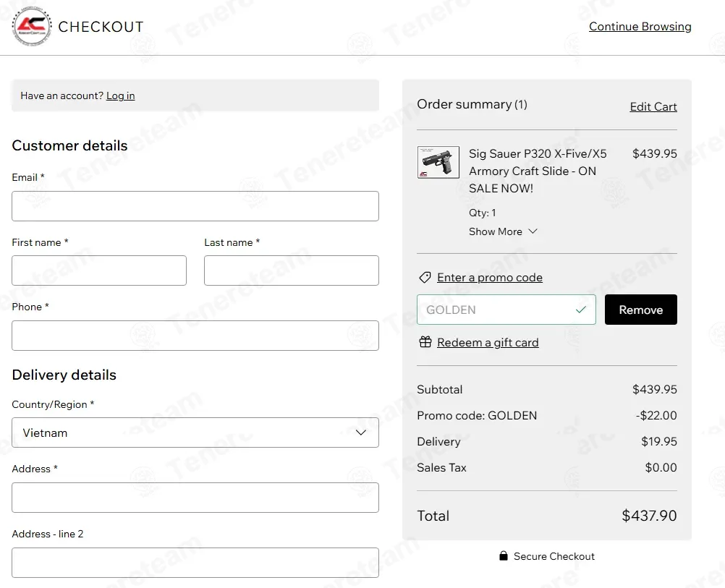Viewport: 725px width, 588px height.
Task: Click the Country/Region dropdown chevron arrow
Action: pos(361,433)
